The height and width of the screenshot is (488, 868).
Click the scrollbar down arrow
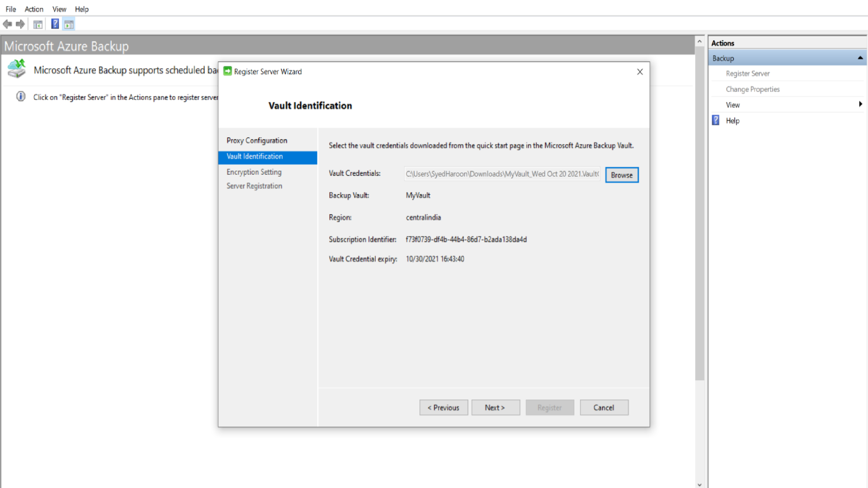click(x=699, y=484)
